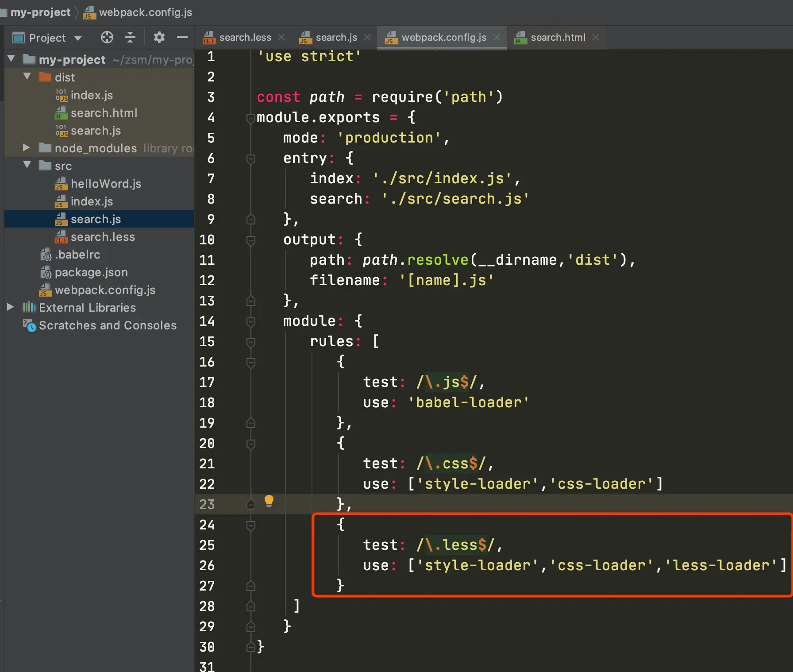The image size is (793, 672).
Task: Open the Project view dropdown
Action: click(x=78, y=38)
